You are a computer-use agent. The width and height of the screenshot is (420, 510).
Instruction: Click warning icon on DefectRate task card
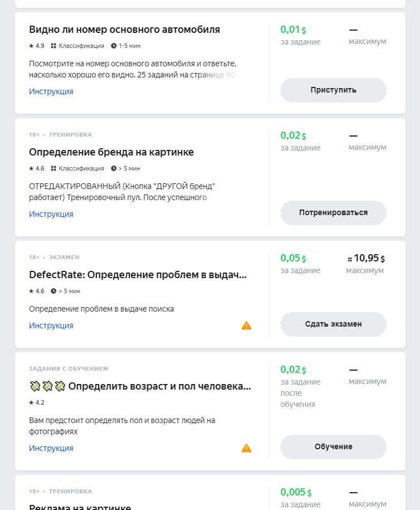click(x=247, y=326)
